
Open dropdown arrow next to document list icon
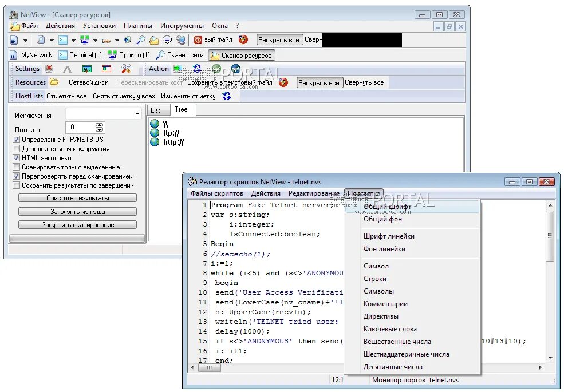point(25,40)
